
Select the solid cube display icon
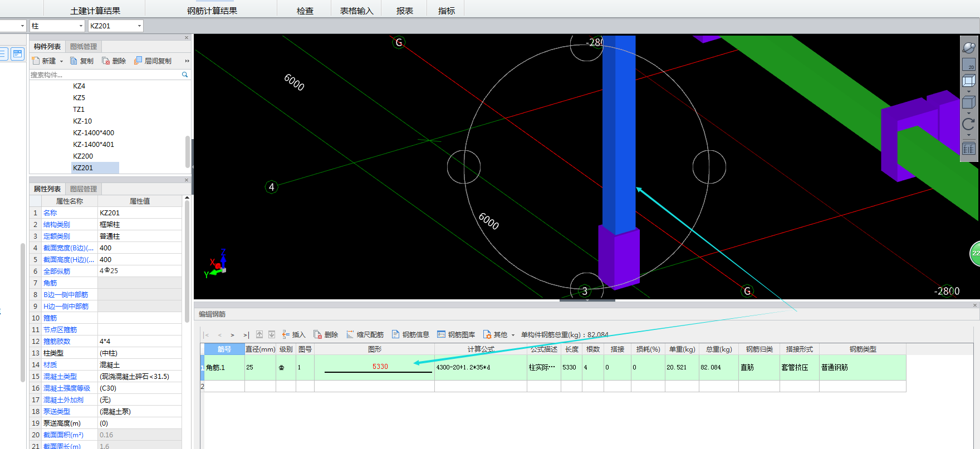pyautogui.click(x=969, y=102)
